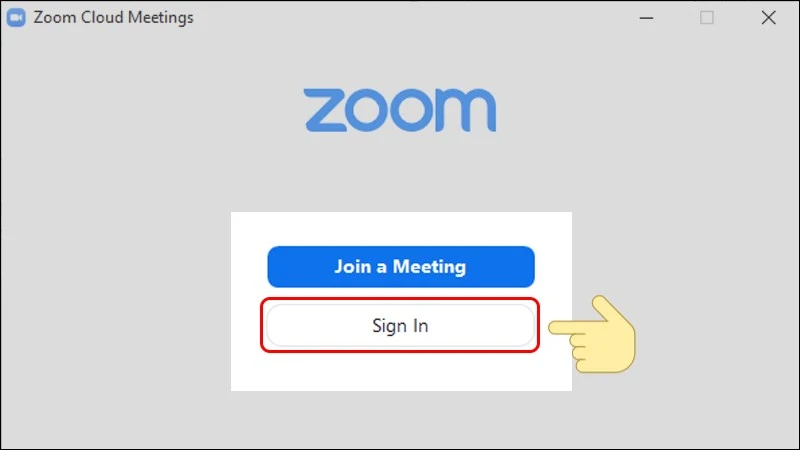Screen dimensions: 800x450
Task: Close the Zoom Cloud Meetings window
Action: pos(768,18)
